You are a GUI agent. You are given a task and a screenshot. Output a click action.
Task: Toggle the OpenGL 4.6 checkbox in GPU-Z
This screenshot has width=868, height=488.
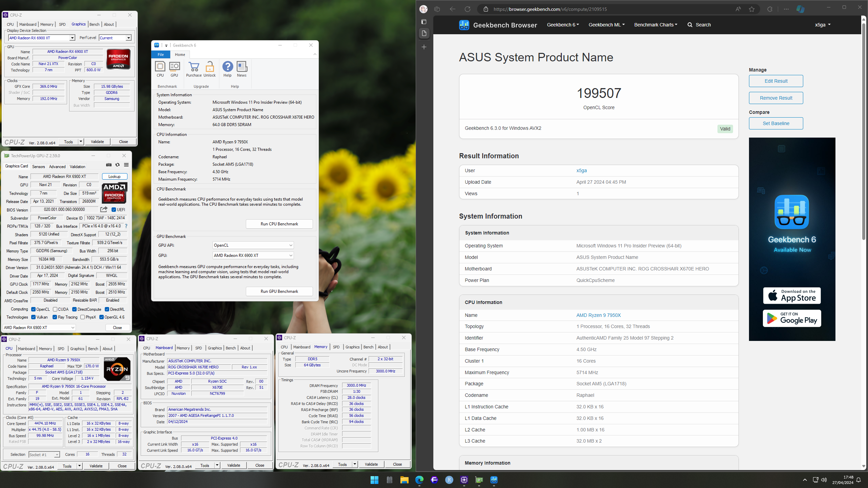101,317
